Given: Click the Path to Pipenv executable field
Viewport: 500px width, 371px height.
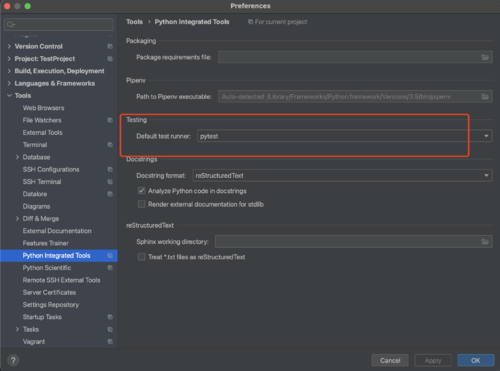Looking at the screenshot, I should 355,97.
